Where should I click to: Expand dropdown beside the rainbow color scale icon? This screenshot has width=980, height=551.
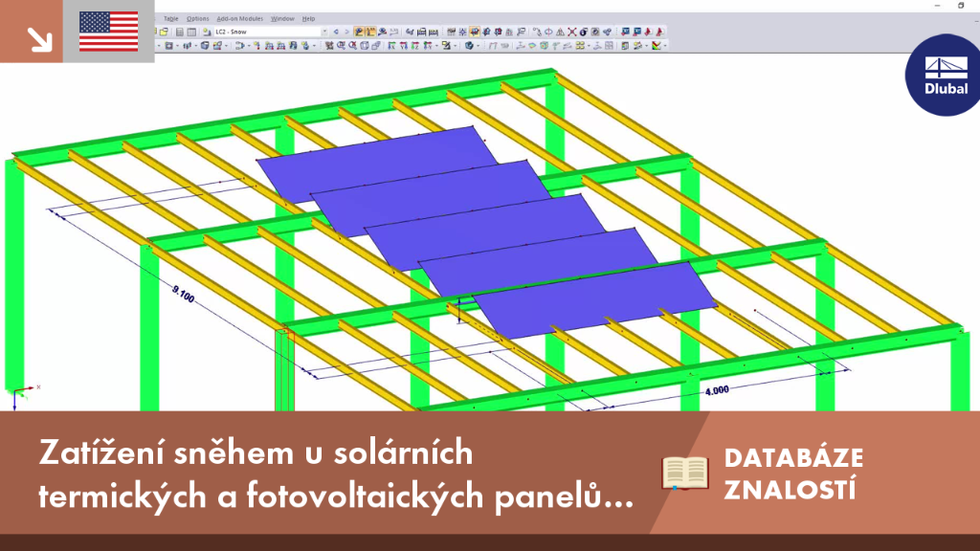coord(665,46)
